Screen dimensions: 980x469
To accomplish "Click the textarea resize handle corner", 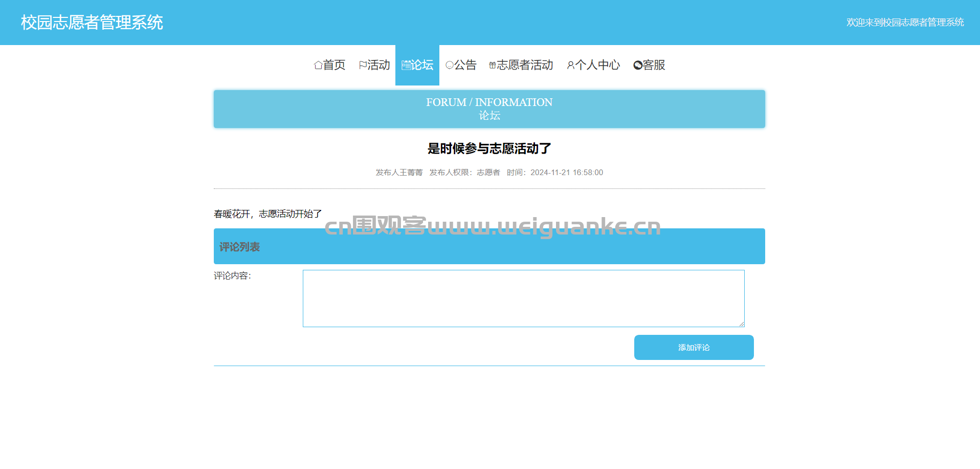I will (741, 324).
